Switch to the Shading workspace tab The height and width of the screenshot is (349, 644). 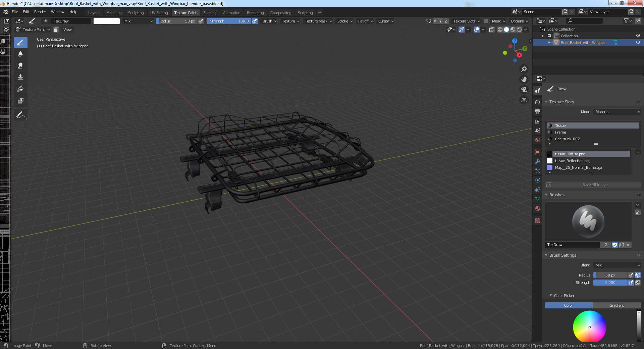click(210, 12)
